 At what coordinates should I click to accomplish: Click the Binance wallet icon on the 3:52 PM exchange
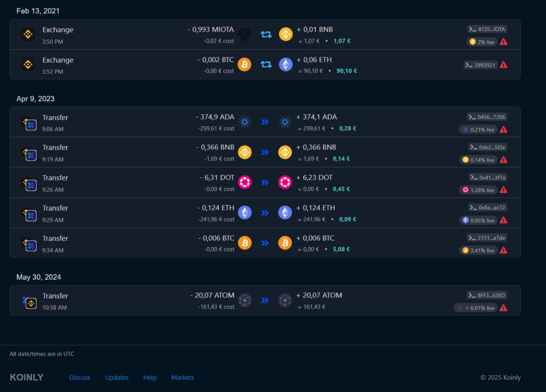pyautogui.click(x=28, y=65)
